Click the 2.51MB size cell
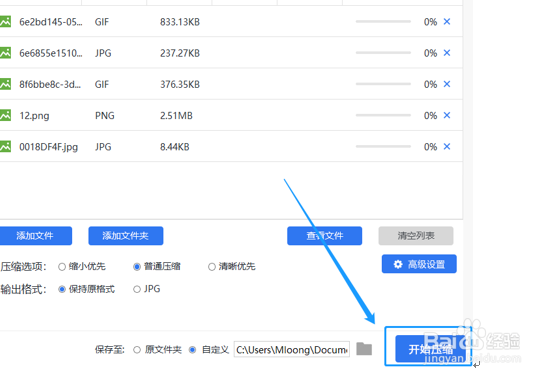Viewport: 553px width, 378px height. [176, 115]
